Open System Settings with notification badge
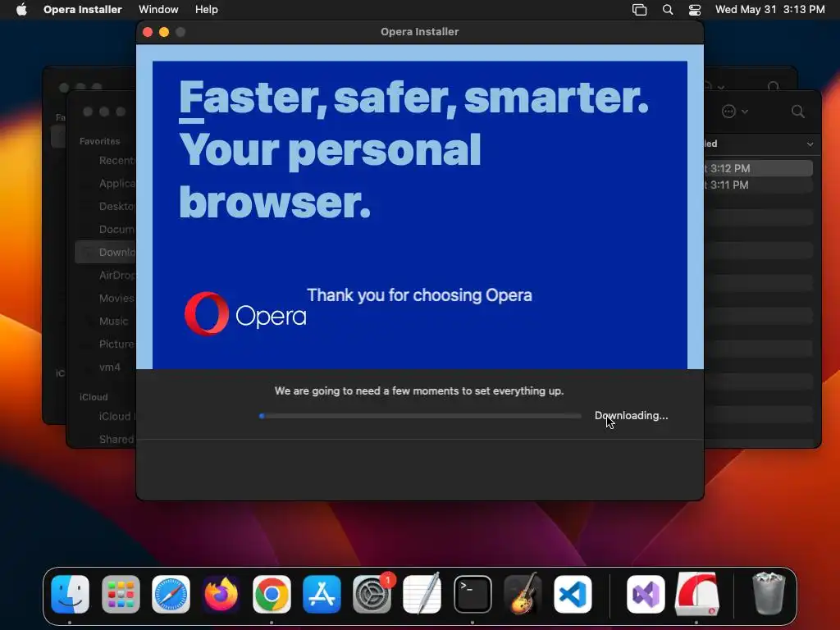This screenshot has width=840, height=630. click(x=372, y=594)
